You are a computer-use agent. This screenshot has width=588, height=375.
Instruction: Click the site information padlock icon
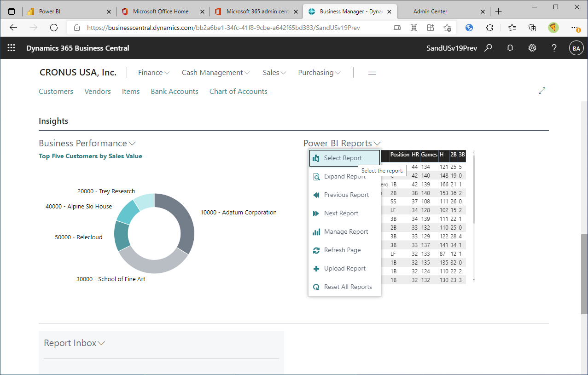[x=76, y=28]
